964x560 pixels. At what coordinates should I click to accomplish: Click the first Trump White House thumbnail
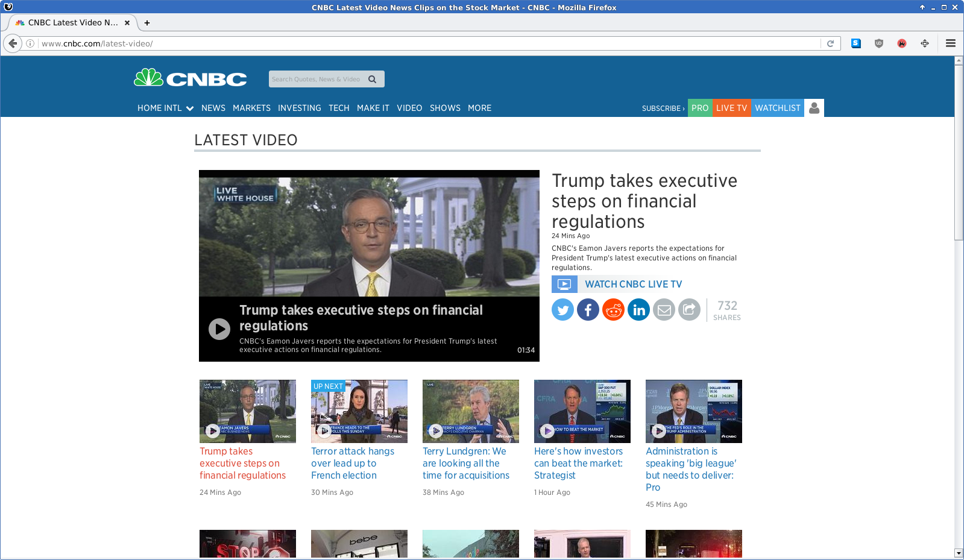248,411
